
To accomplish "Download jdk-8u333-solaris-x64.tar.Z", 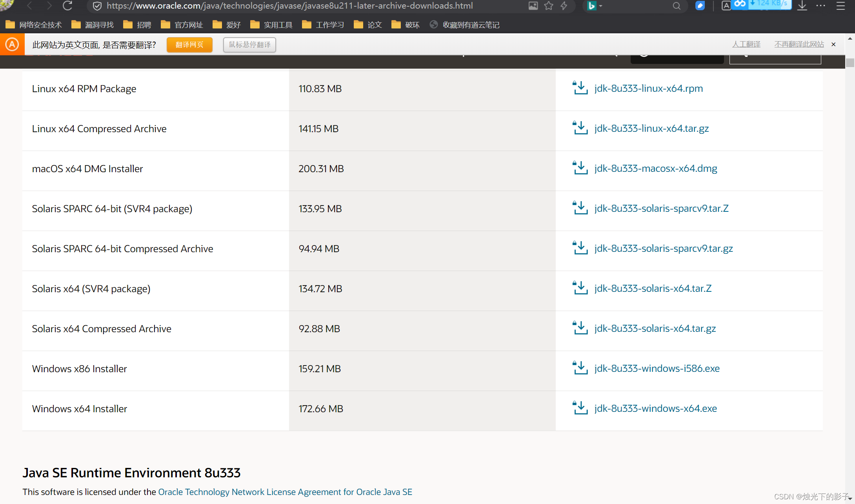I will point(653,289).
